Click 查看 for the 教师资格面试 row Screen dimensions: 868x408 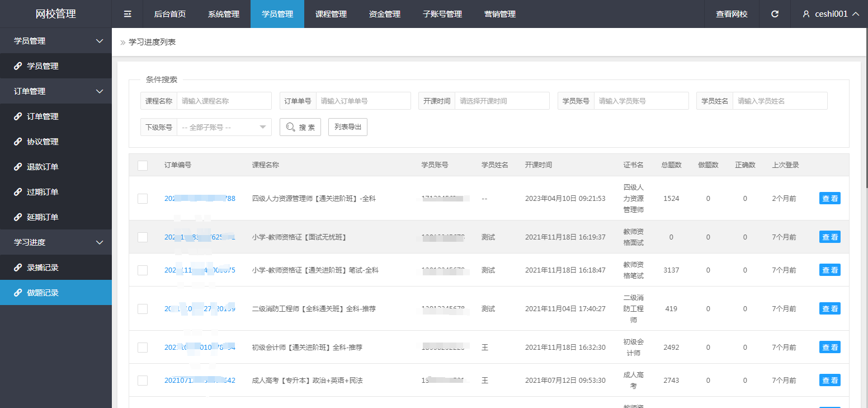[x=830, y=237]
